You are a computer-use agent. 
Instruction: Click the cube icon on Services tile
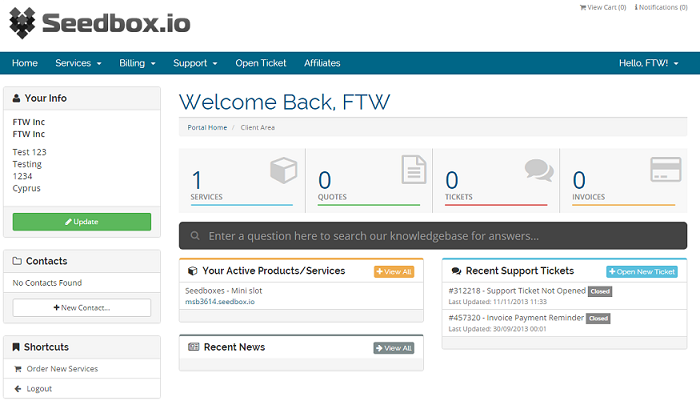tap(283, 170)
